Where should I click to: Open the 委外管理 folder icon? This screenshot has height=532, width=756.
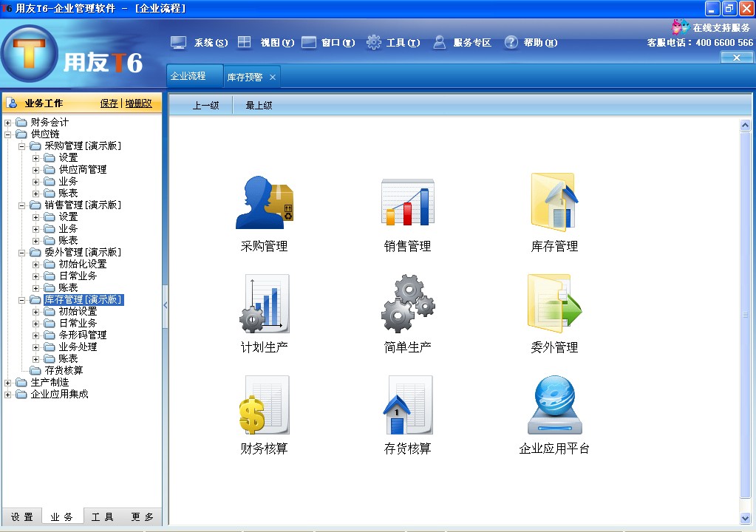tap(554, 304)
